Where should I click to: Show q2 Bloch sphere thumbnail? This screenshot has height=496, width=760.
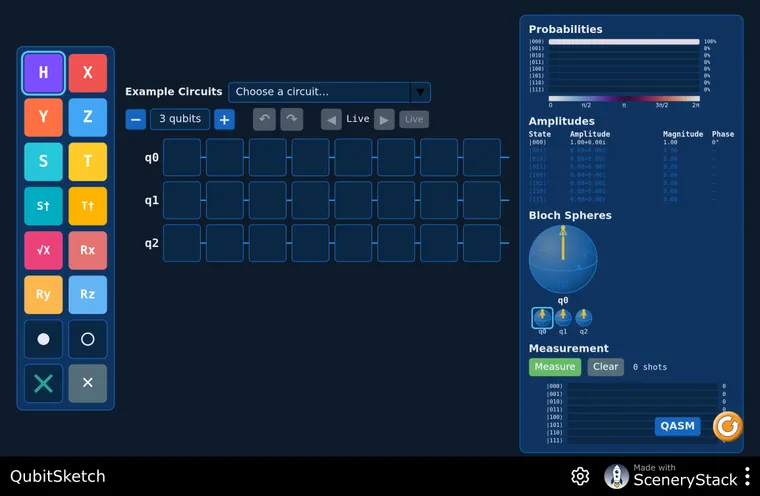[584, 318]
